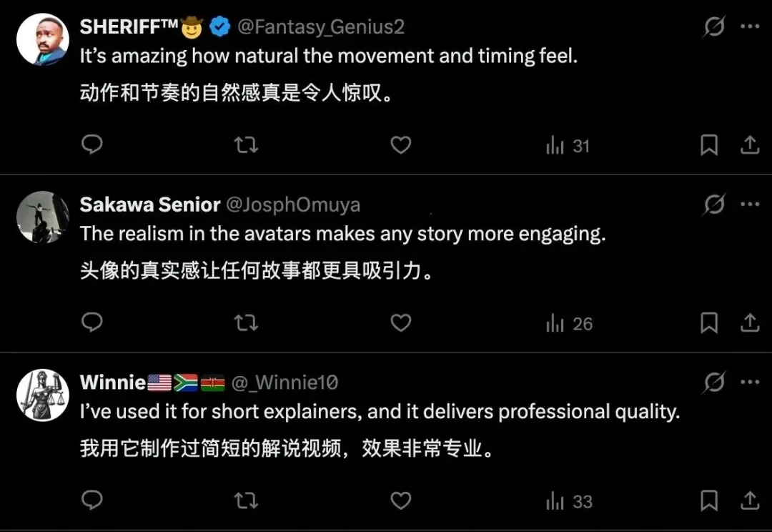
Task: Open the more options menu on SHERIFF's tweet
Action: (x=749, y=26)
